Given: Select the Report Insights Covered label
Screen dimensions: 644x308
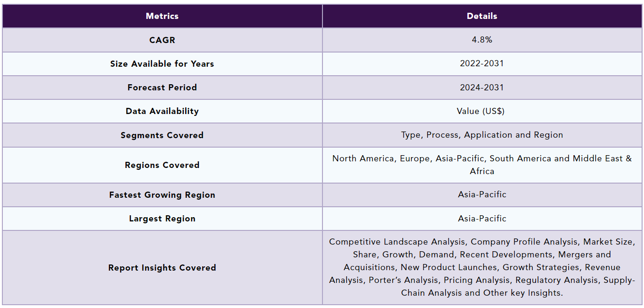Looking at the screenshot, I should (x=162, y=268).
